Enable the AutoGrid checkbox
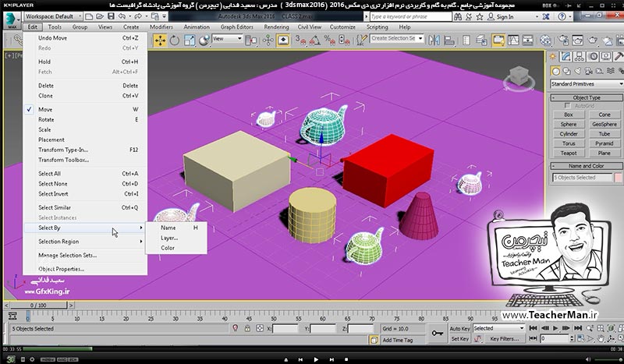 tap(568, 105)
